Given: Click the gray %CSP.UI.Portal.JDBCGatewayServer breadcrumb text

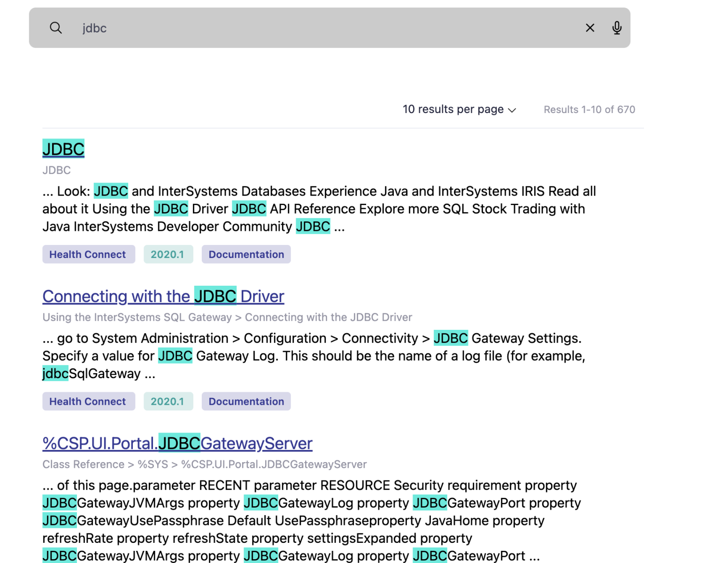Looking at the screenshot, I should (274, 464).
